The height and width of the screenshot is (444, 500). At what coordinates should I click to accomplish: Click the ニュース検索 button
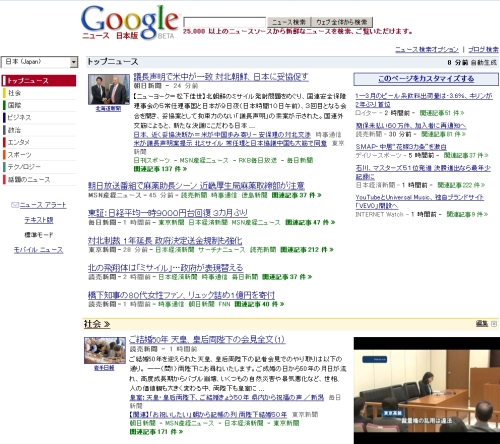[x=289, y=22]
